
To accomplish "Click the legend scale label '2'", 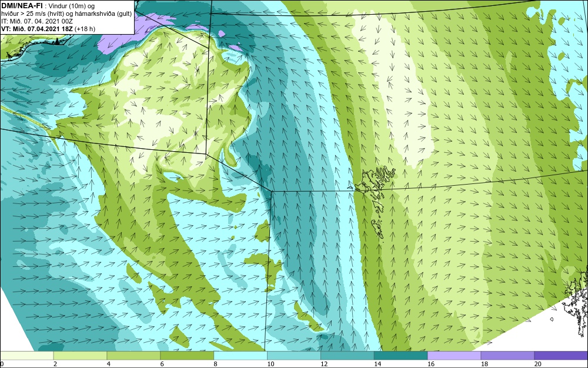I will pos(55,364).
